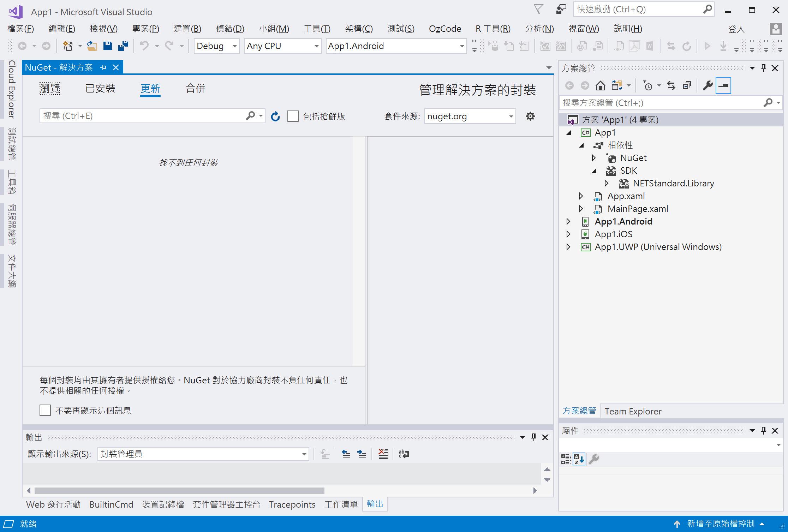Pin the Output panel
Image resolution: width=788 pixels, height=532 pixels.
(x=534, y=437)
